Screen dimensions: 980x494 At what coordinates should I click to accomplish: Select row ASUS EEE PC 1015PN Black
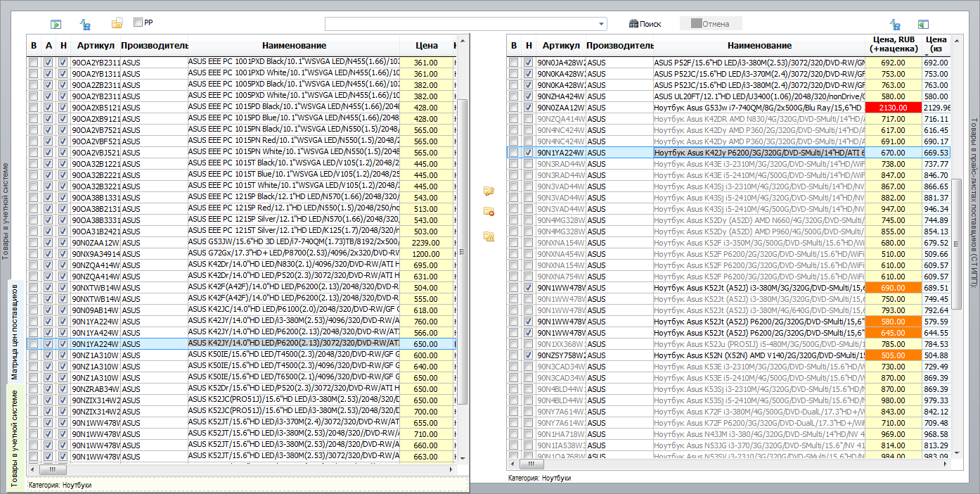click(242, 130)
